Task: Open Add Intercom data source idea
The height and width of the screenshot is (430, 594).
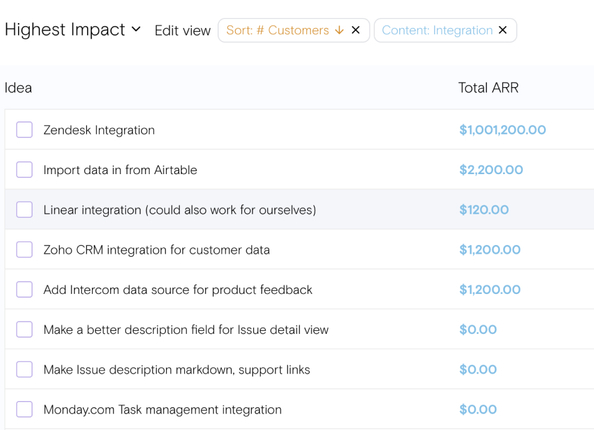Action: (178, 290)
